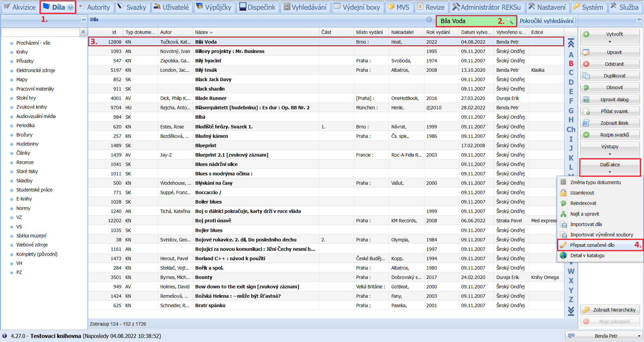
Task: Click the Upravit button
Action: [x=610, y=52]
